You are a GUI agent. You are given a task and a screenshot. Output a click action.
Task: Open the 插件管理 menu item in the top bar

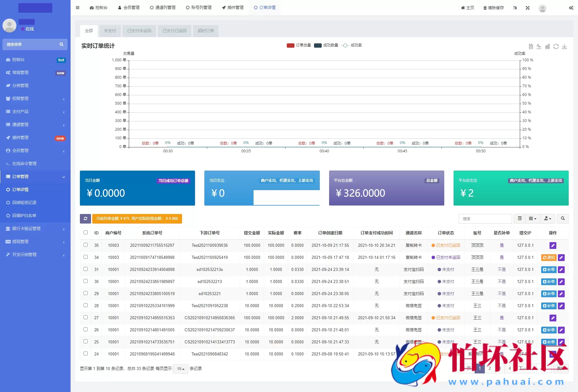point(233,7)
